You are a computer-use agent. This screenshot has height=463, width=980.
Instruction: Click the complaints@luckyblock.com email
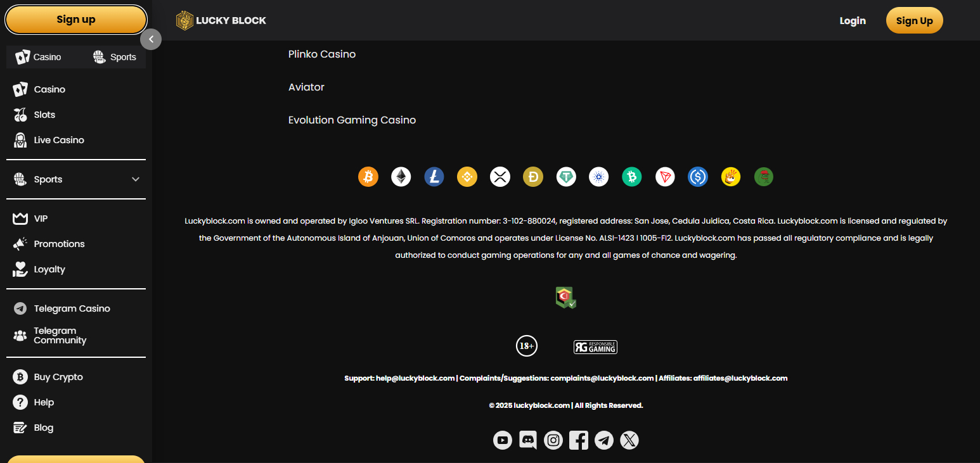(602, 378)
